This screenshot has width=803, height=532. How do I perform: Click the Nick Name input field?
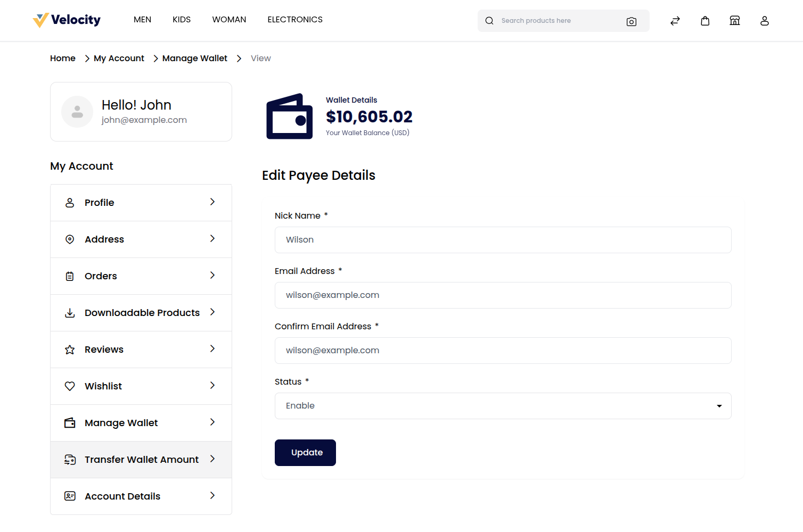503,240
